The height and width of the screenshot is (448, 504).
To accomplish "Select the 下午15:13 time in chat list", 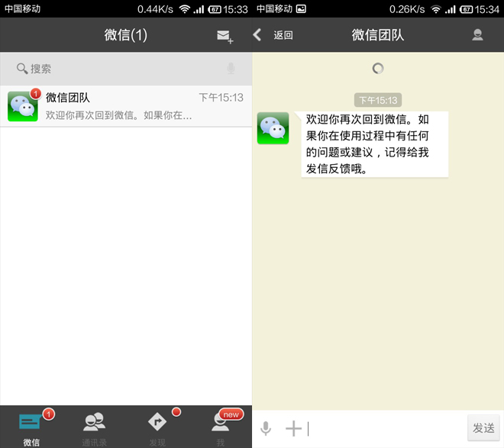I will (x=221, y=97).
